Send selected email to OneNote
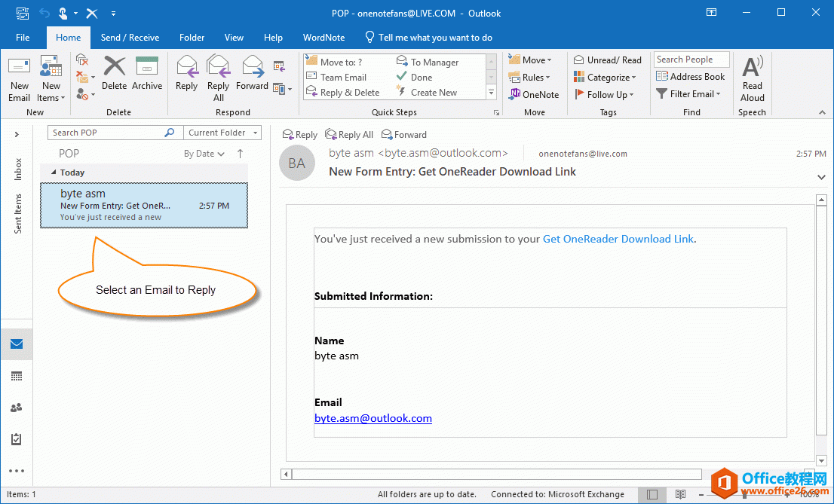The width and height of the screenshot is (834, 504). pos(534,94)
